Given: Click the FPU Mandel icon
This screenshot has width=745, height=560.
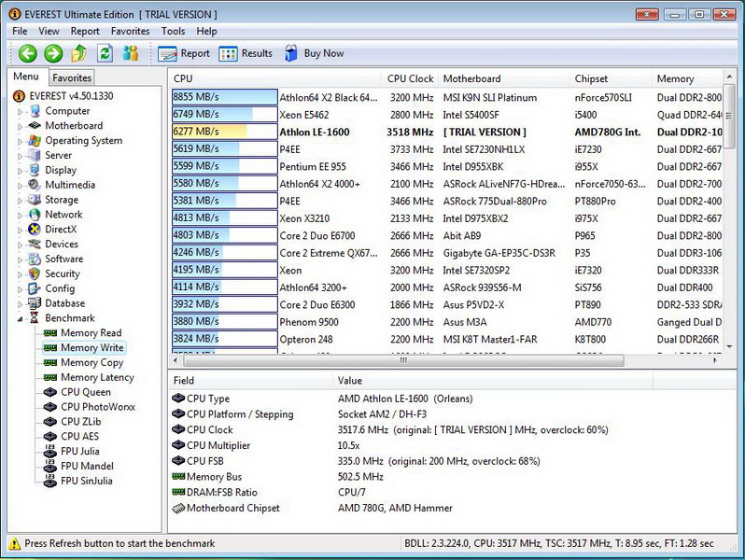Looking at the screenshot, I should (x=49, y=466).
